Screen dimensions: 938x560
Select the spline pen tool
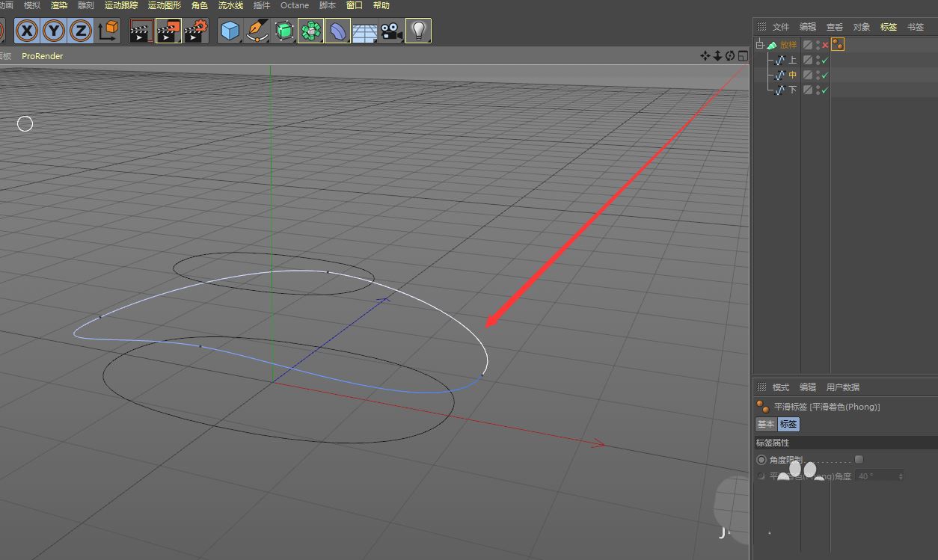257,31
